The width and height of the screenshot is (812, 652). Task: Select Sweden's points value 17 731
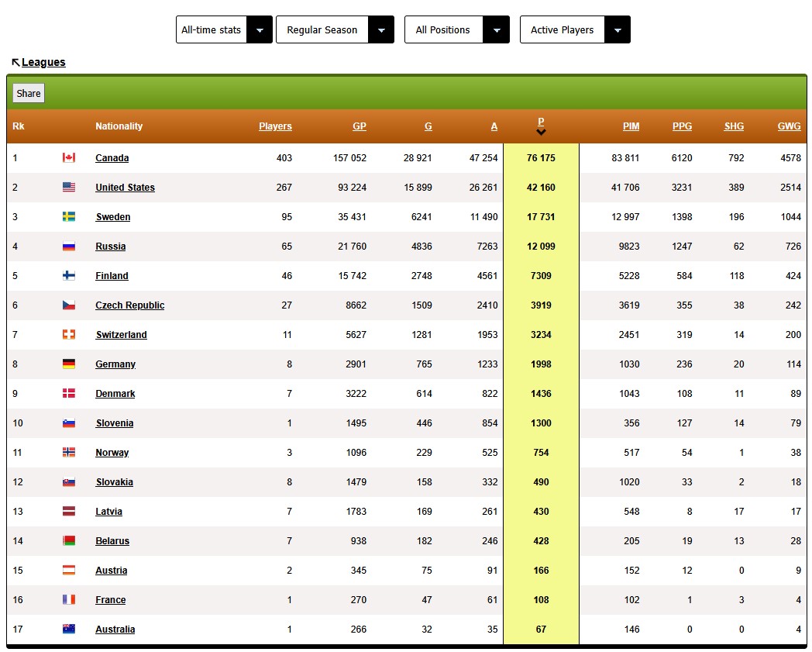pyautogui.click(x=541, y=216)
